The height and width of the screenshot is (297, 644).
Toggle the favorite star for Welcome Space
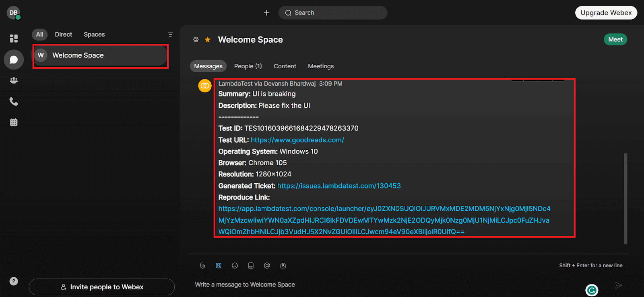tap(208, 39)
